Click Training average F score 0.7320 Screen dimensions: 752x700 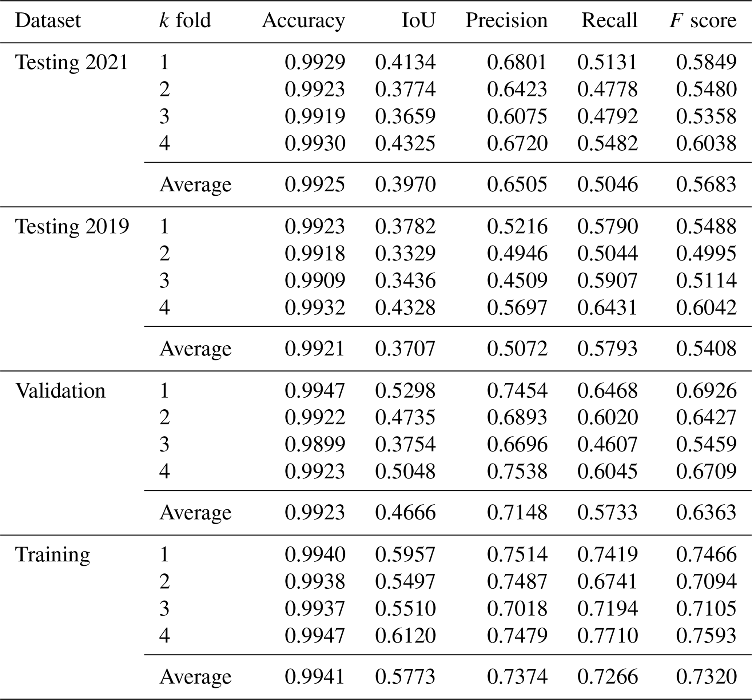click(706, 677)
